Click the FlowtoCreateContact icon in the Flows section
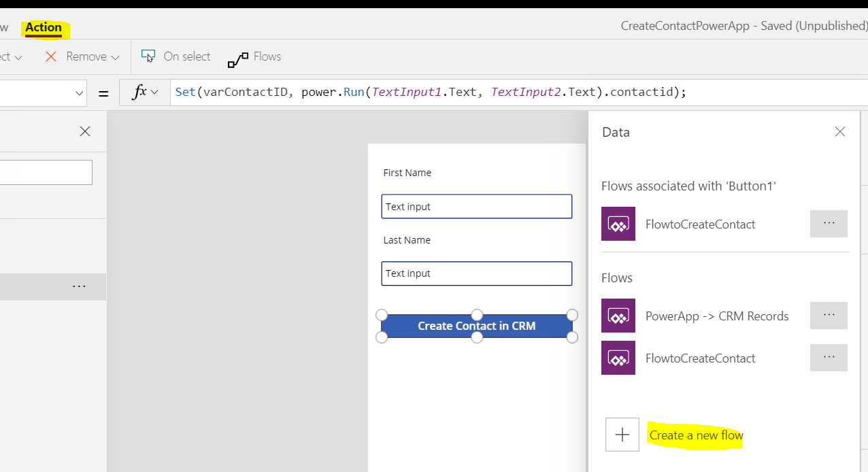Viewport: 868px width, 472px height. (x=618, y=358)
